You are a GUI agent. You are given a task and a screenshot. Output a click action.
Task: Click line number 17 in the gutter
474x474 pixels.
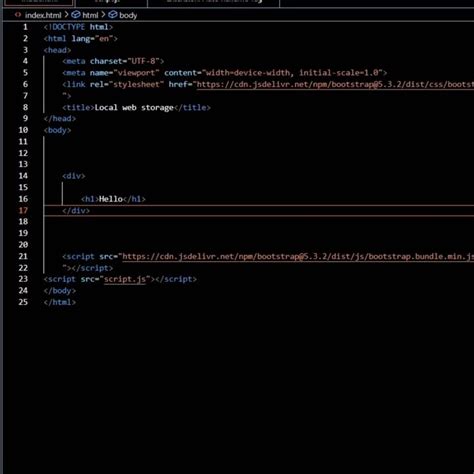[x=23, y=210]
